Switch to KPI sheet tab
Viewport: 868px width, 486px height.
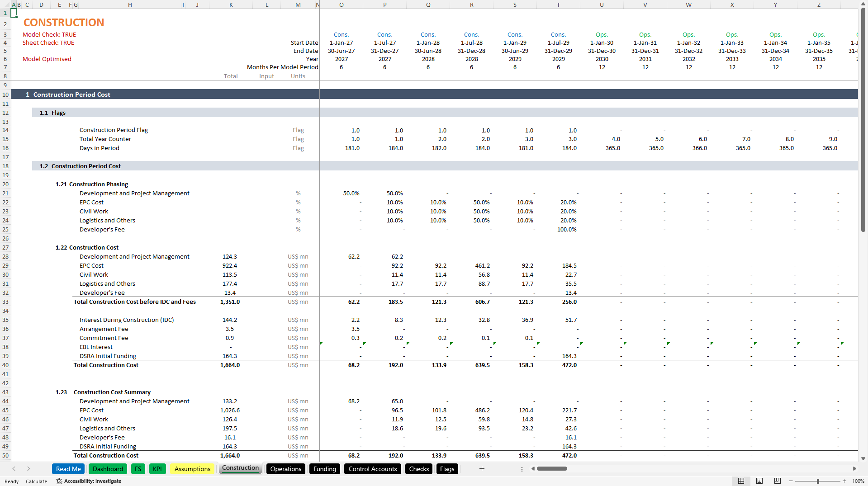[157, 469]
